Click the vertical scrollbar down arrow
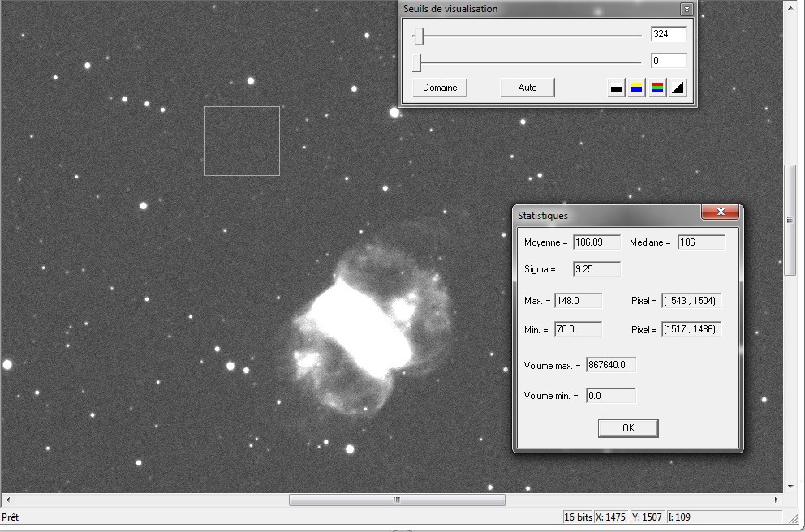The width and height of the screenshot is (805, 532). tap(790, 487)
